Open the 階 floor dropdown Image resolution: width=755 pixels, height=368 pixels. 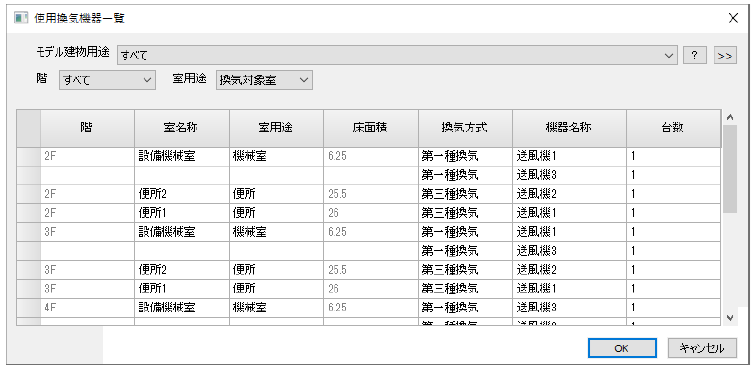[x=107, y=80]
